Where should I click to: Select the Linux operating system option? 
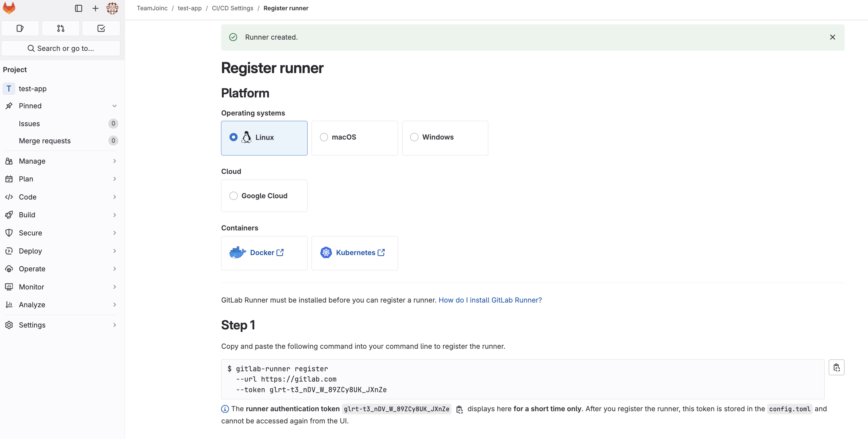point(233,137)
